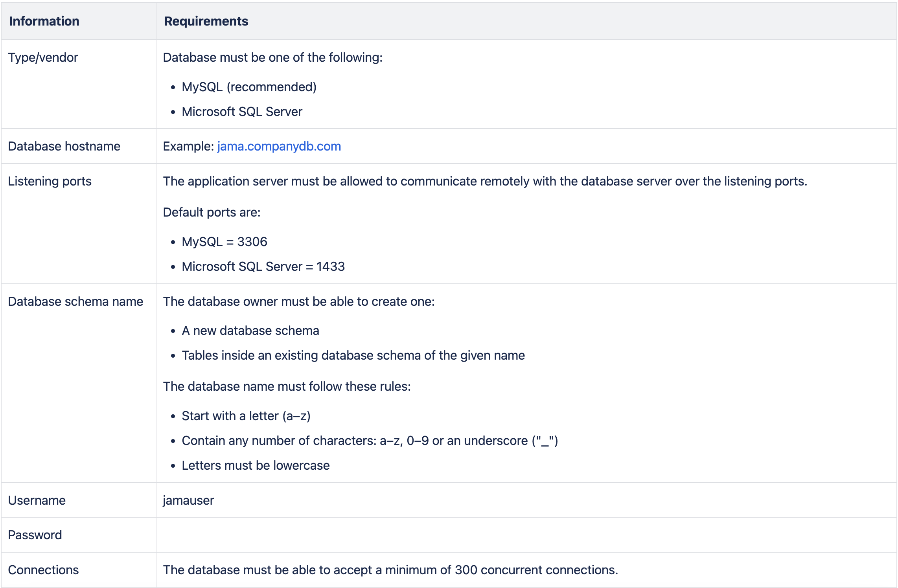Screen dimensions: 898x588
Task: Click the Default ports are: text
Action: click(x=212, y=212)
